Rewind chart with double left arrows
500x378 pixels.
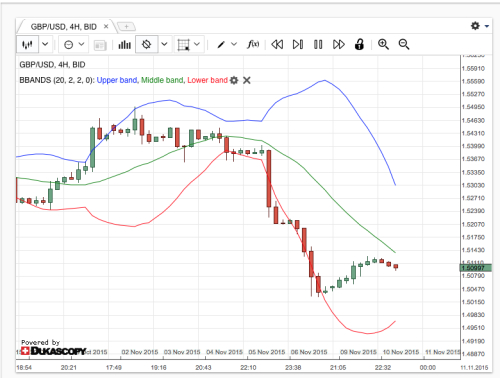[x=277, y=44]
